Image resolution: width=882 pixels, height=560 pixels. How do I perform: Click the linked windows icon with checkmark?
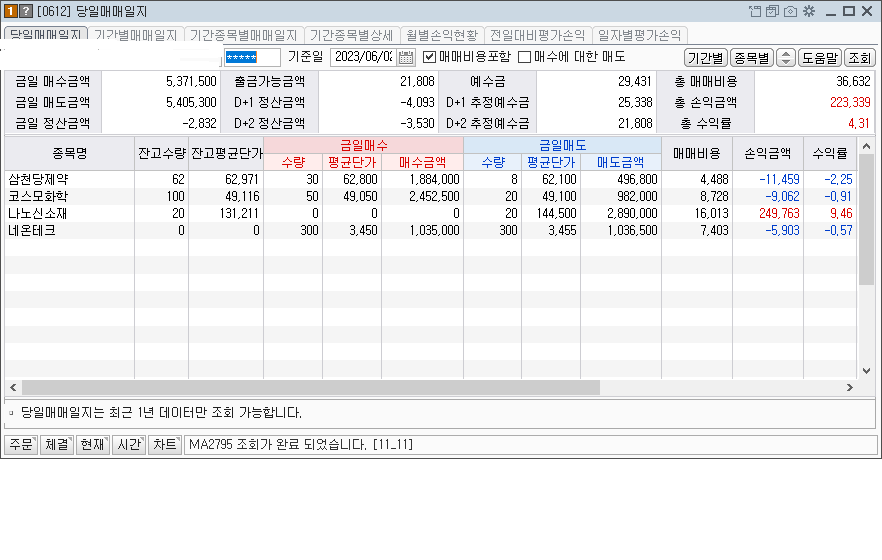[x=772, y=11]
